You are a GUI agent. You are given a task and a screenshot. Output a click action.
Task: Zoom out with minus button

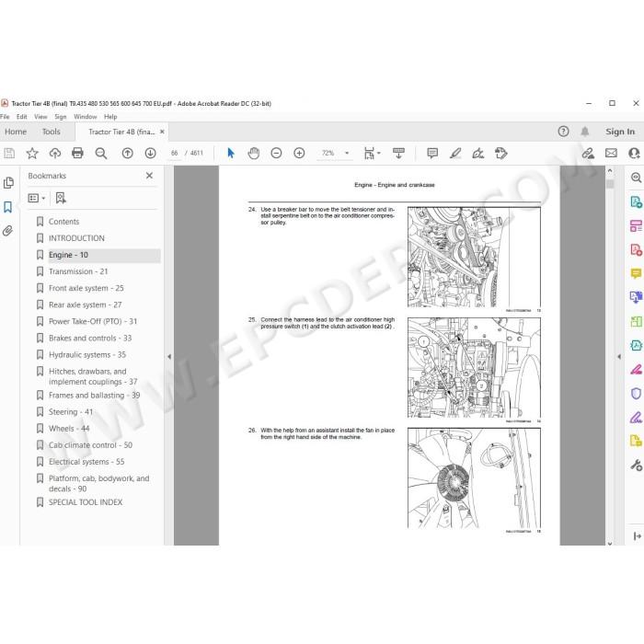276,154
